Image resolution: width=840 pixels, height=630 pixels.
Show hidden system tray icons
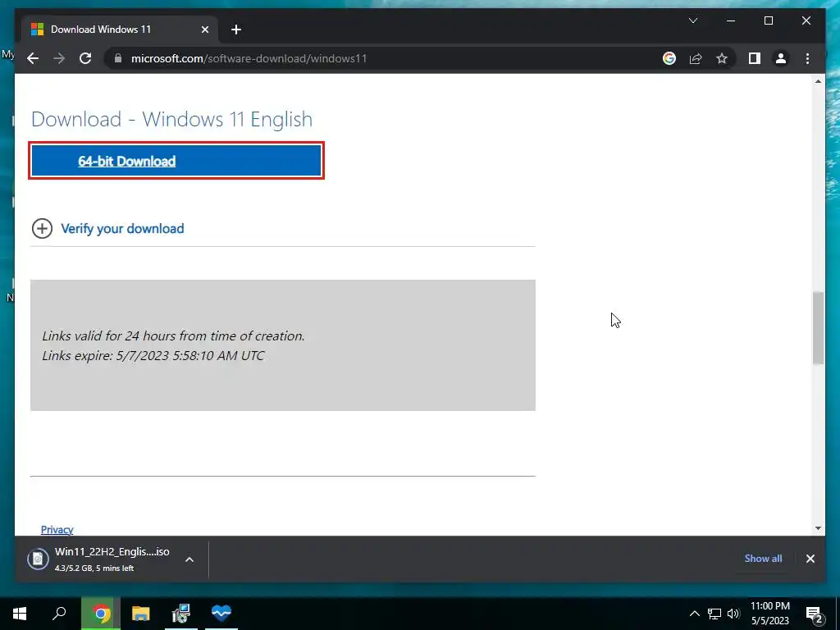[694, 614]
